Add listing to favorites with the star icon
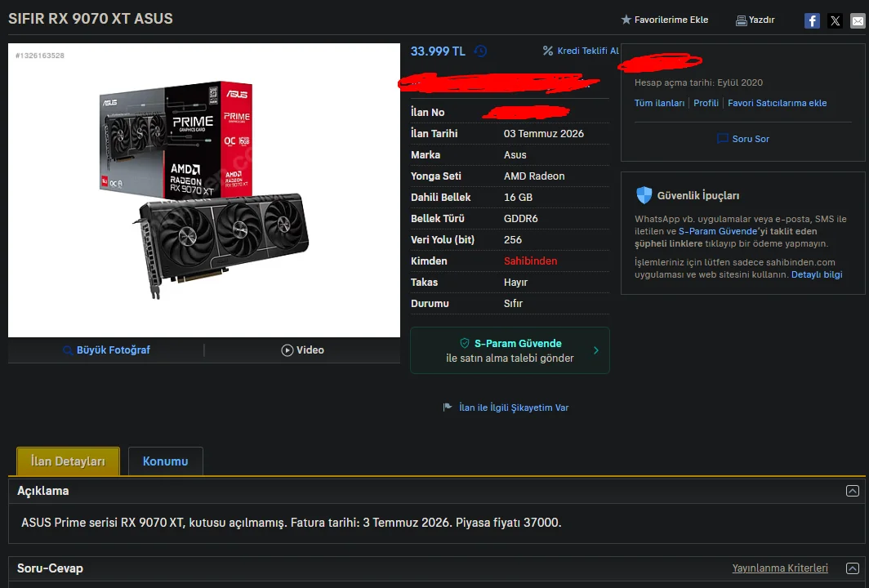The image size is (869, 588). (x=626, y=20)
